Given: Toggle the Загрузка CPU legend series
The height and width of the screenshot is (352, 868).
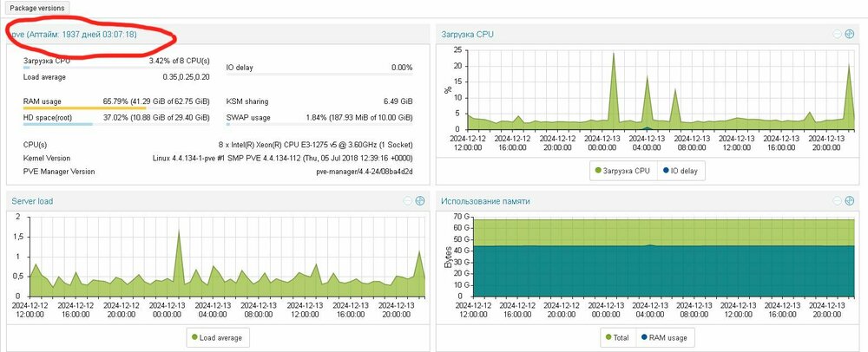Looking at the screenshot, I should point(621,171).
